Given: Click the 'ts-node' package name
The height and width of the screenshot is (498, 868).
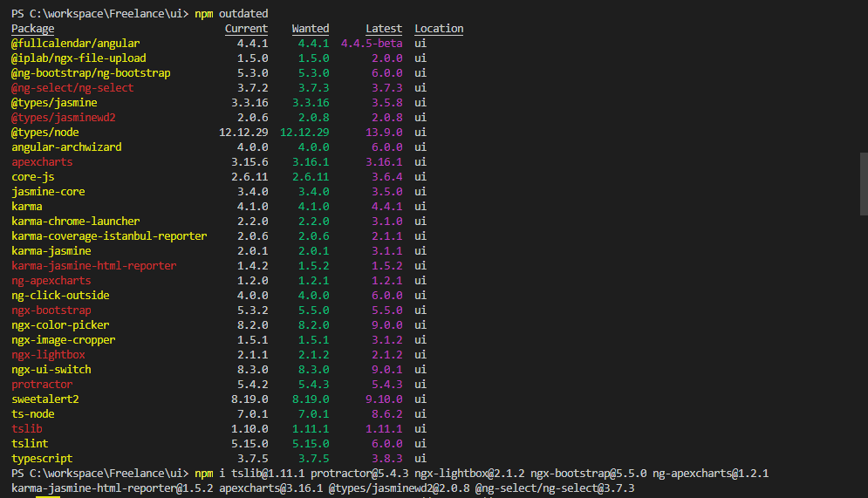Looking at the screenshot, I should coord(32,414).
